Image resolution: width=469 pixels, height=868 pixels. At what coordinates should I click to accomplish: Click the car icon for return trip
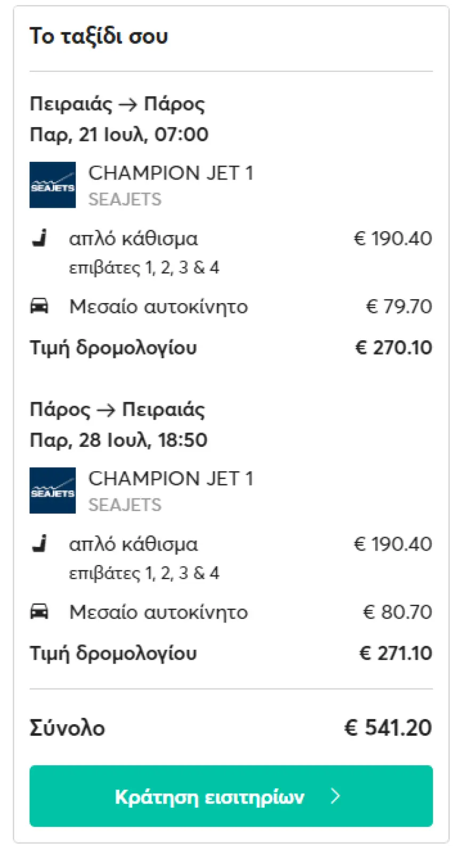[39, 612]
